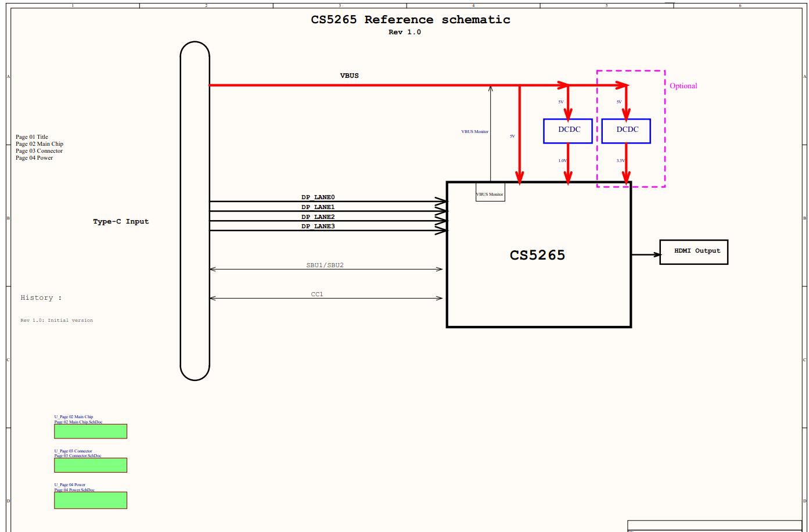Select the small VBUS Monitor box on the chip
Image resolution: width=809 pixels, height=532 pixels.
tap(490, 195)
